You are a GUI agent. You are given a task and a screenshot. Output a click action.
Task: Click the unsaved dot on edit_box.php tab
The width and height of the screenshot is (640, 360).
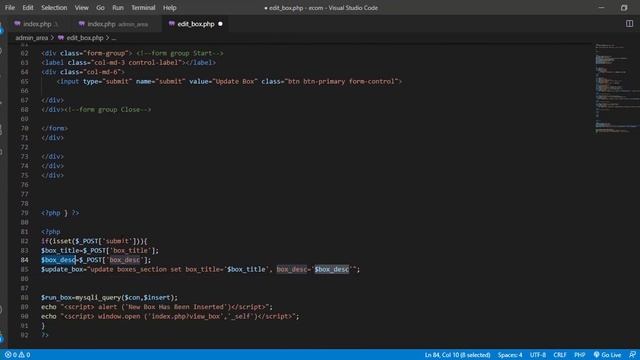point(220,24)
